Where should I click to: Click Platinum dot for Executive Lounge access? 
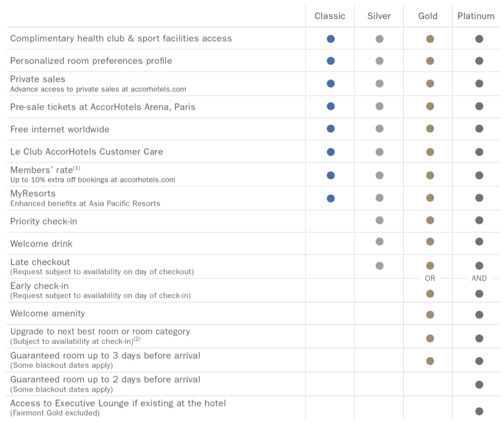pyautogui.click(x=479, y=411)
